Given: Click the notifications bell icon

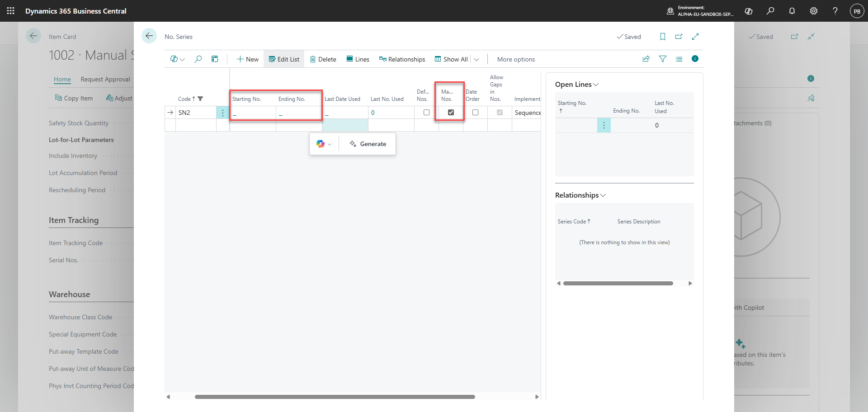Looking at the screenshot, I should click(x=792, y=11).
